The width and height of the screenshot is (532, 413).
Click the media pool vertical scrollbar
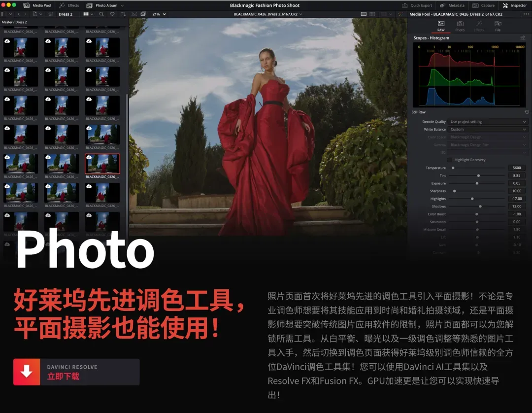tap(127, 163)
